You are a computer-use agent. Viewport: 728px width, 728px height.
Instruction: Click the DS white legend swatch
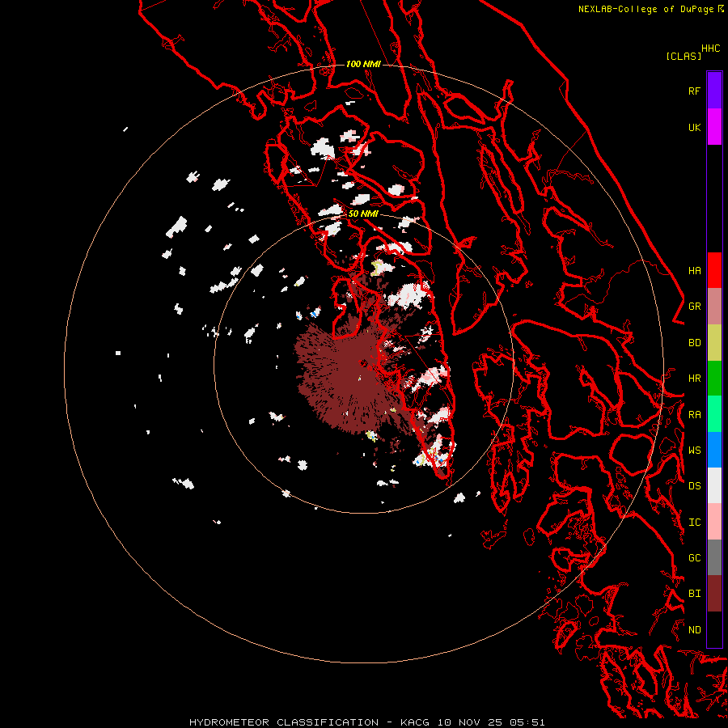tap(714, 485)
